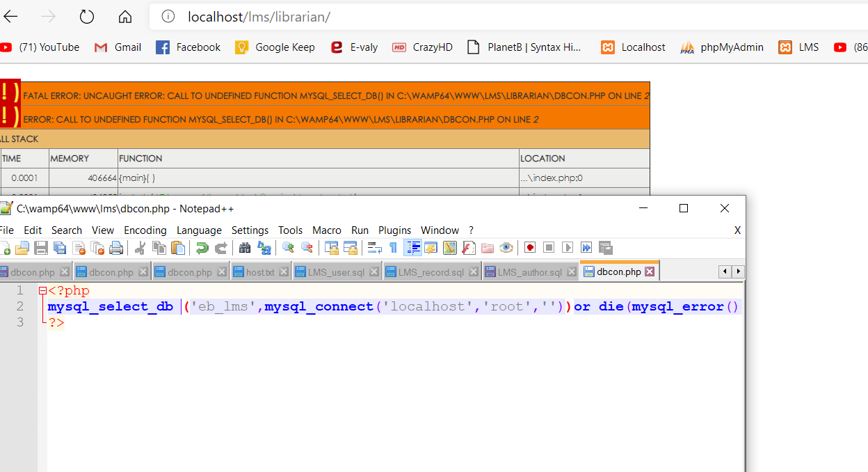Open Folder as Workspace icon
Screen dimensions: 868x472
[487, 247]
